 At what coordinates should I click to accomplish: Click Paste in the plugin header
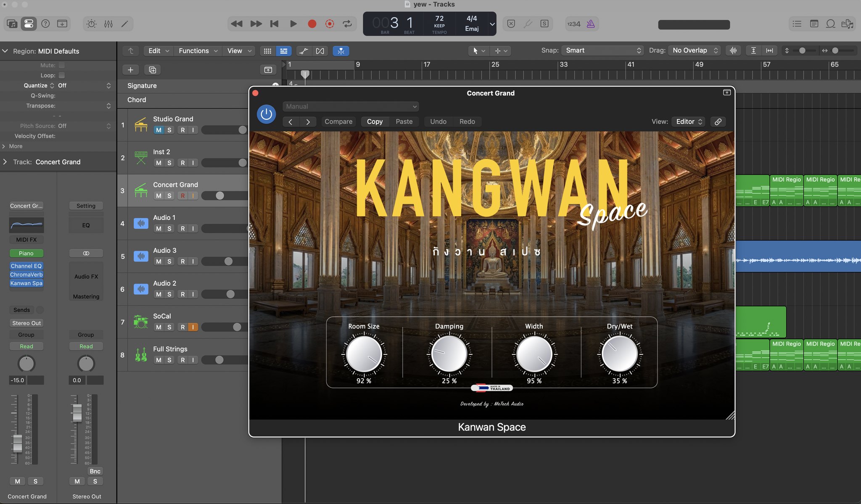(404, 121)
